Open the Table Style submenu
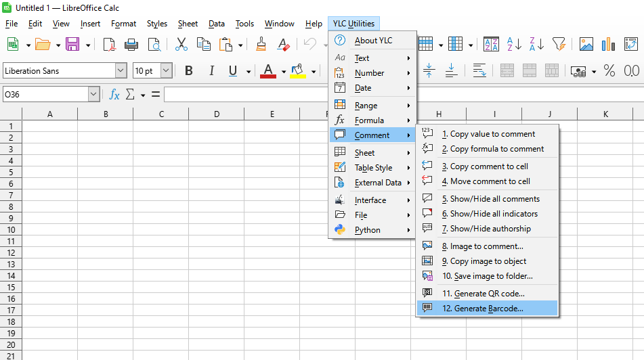 pos(373,168)
